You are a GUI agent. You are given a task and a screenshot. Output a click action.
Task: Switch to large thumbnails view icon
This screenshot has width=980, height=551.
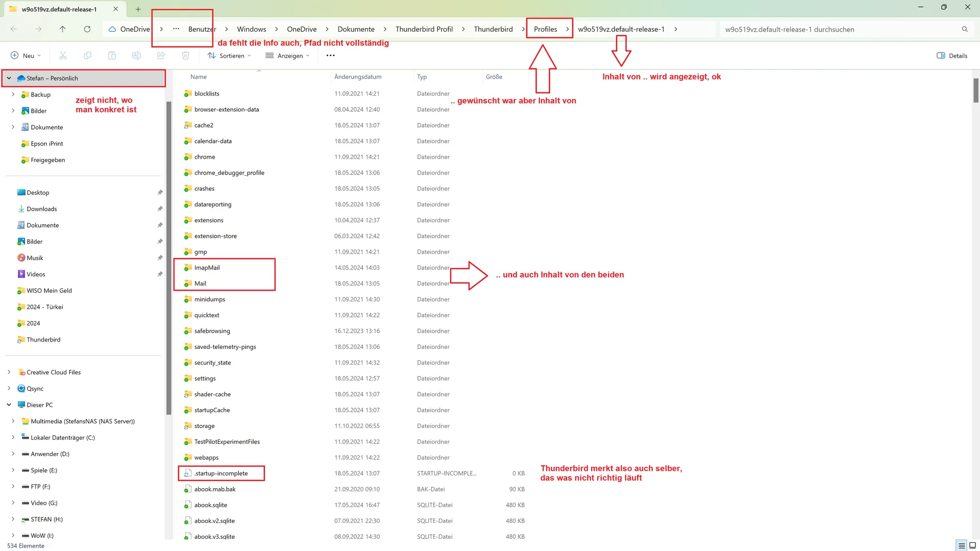coord(973,546)
